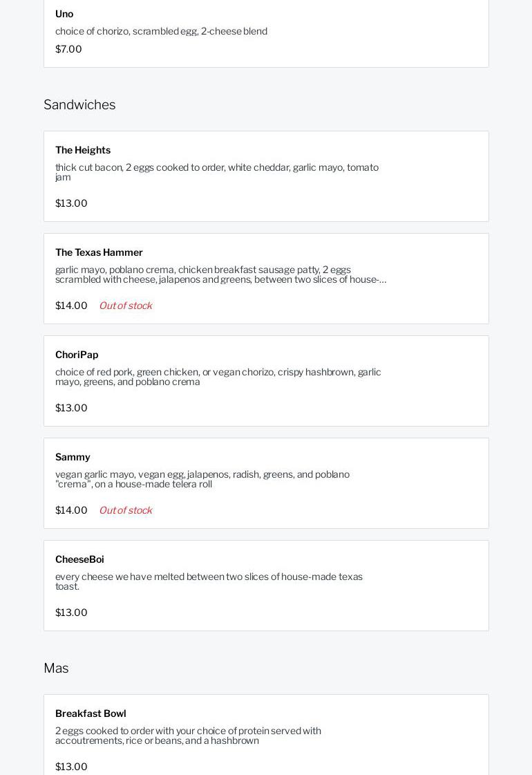Click the Sandwiches section heading

79,104
